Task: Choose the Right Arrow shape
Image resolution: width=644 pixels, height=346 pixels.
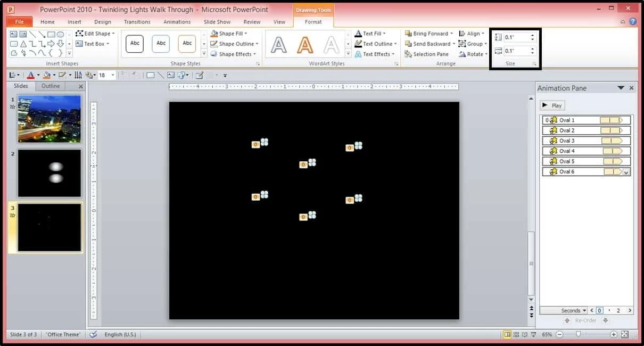Action: tap(51, 44)
